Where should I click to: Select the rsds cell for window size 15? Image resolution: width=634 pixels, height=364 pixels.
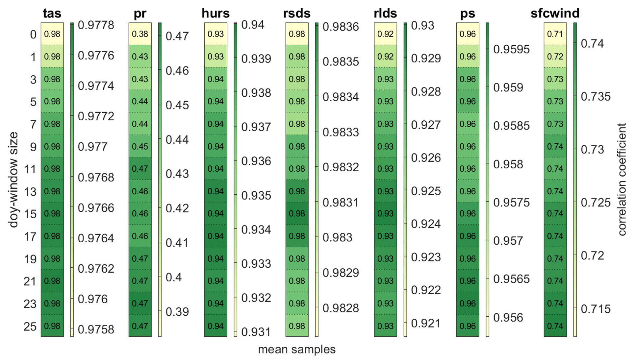297,213
